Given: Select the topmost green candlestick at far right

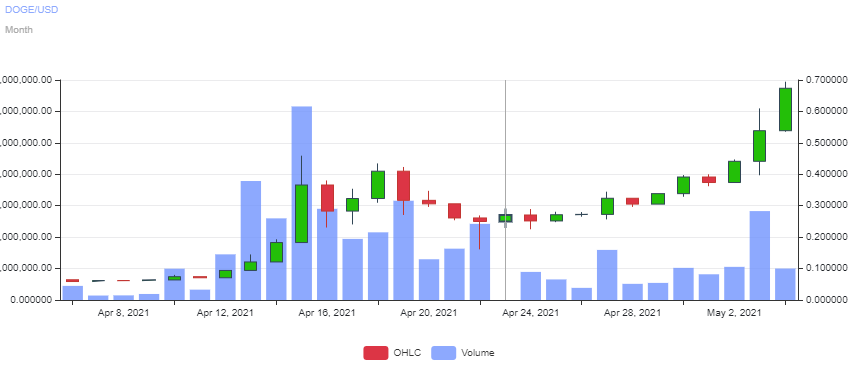Looking at the screenshot, I should pos(785,109).
